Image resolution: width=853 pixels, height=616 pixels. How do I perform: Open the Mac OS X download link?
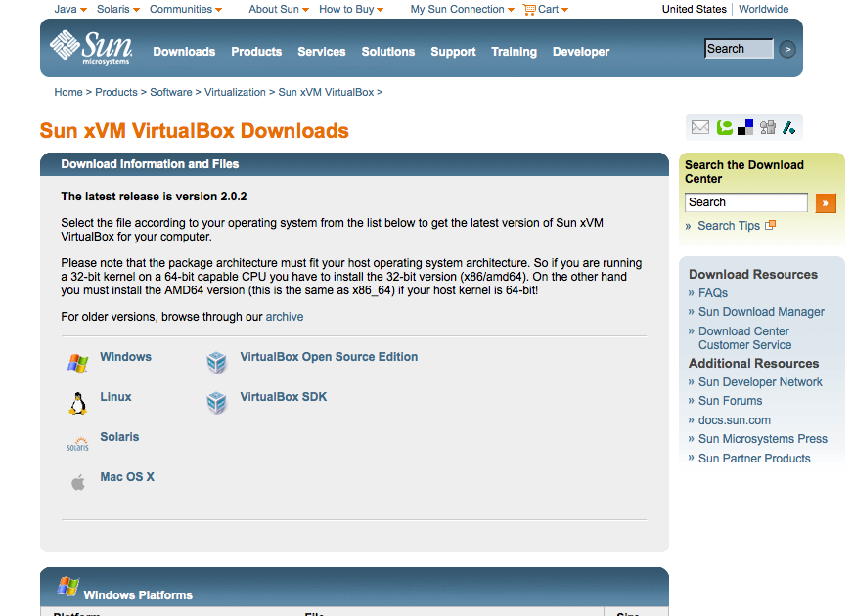[x=127, y=477]
